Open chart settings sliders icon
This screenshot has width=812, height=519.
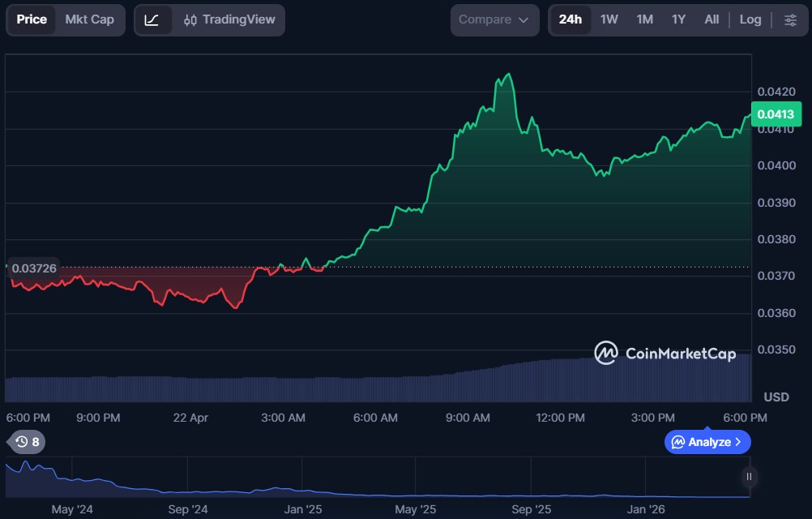pos(790,19)
